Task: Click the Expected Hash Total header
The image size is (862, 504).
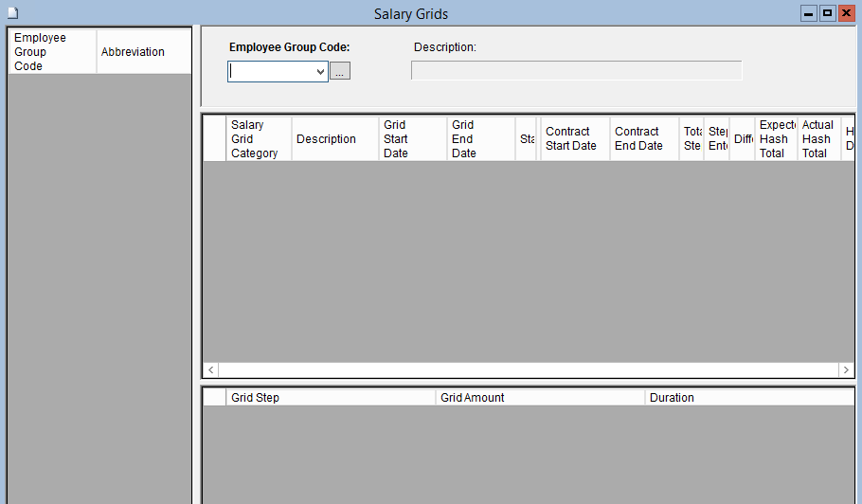Action: (x=776, y=139)
